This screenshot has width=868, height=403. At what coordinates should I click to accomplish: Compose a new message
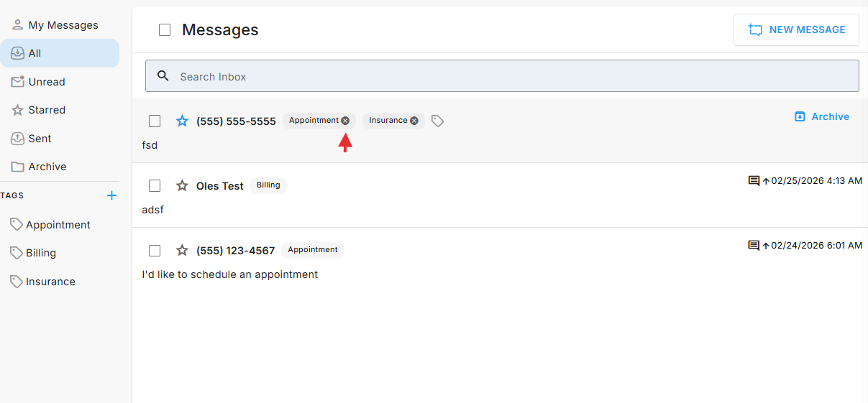tap(796, 30)
